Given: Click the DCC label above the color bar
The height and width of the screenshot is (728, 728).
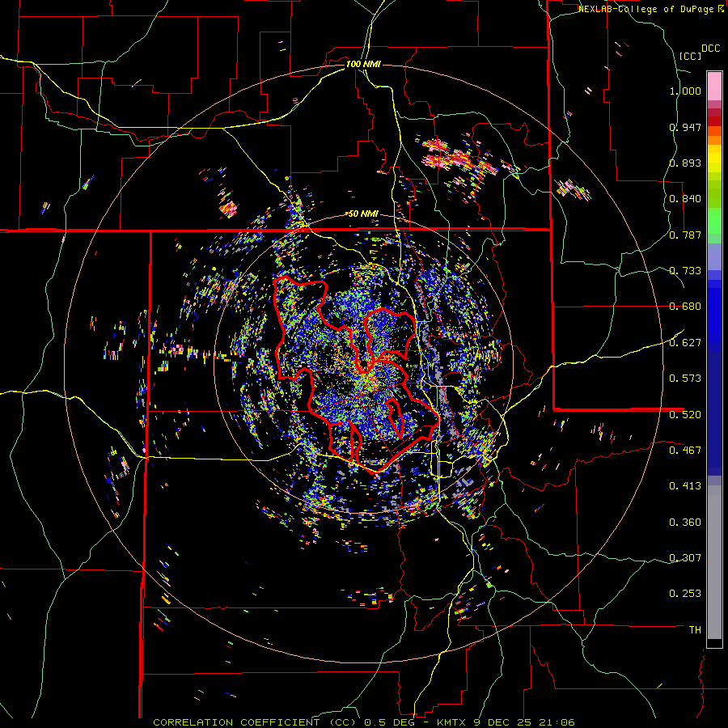Looking at the screenshot, I should point(711,49).
